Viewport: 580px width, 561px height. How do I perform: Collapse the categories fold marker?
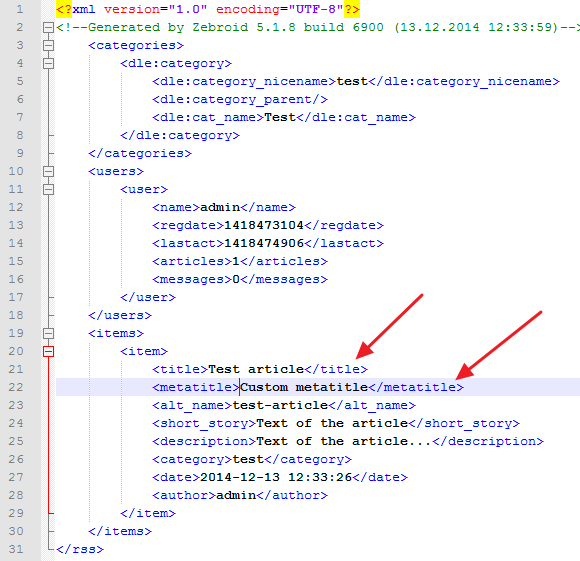[48, 45]
